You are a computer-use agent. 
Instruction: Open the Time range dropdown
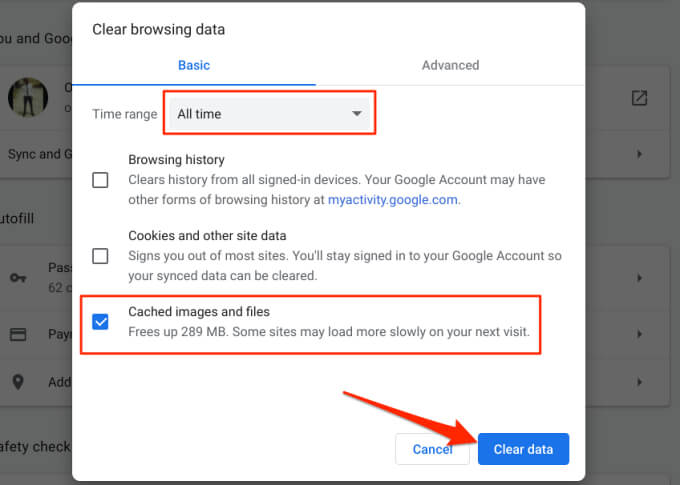pyautogui.click(x=270, y=114)
